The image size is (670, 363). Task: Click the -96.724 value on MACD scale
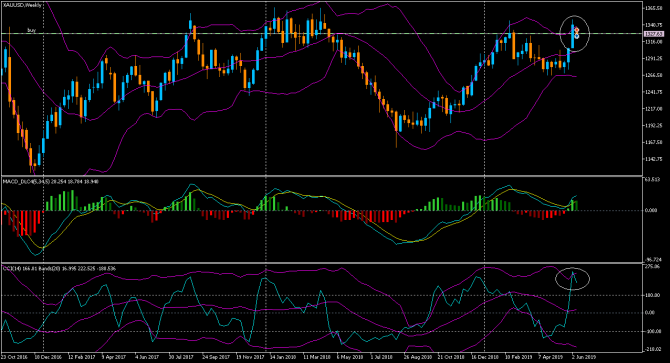pyautogui.click(x=653, y=259)
